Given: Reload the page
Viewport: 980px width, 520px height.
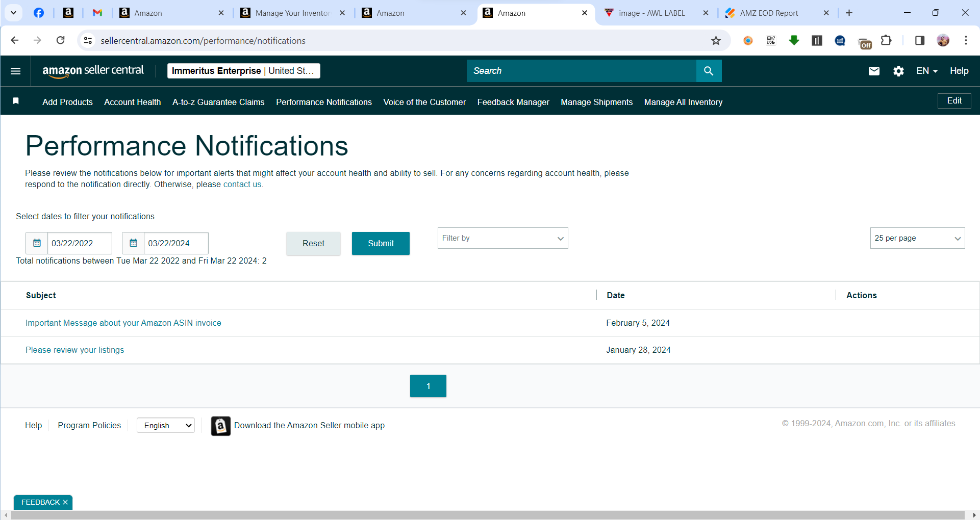Looking at the screenshot, I should tap(60, 40).
